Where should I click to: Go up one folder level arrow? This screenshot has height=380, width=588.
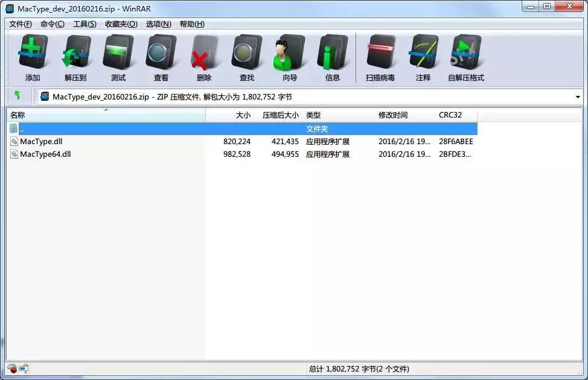(18, 96)
